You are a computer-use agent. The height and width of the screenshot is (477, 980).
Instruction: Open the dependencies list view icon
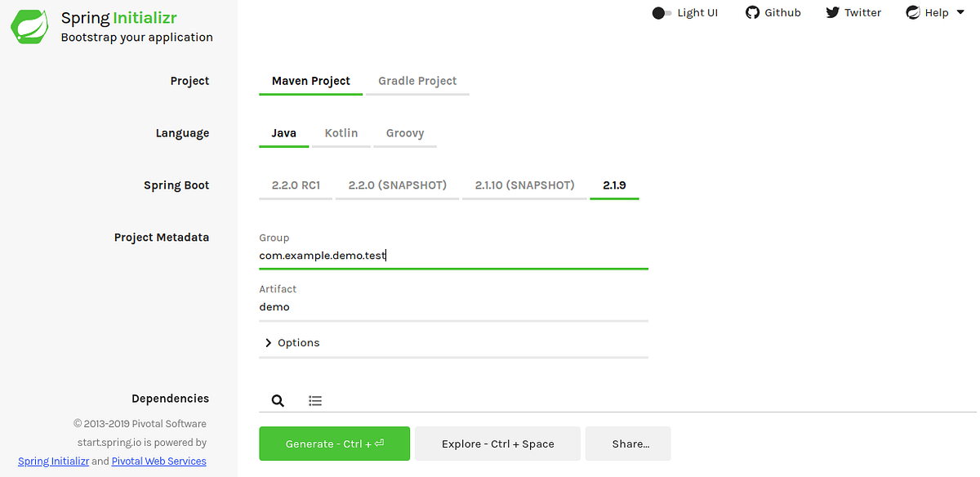click(x=315, y=400)
